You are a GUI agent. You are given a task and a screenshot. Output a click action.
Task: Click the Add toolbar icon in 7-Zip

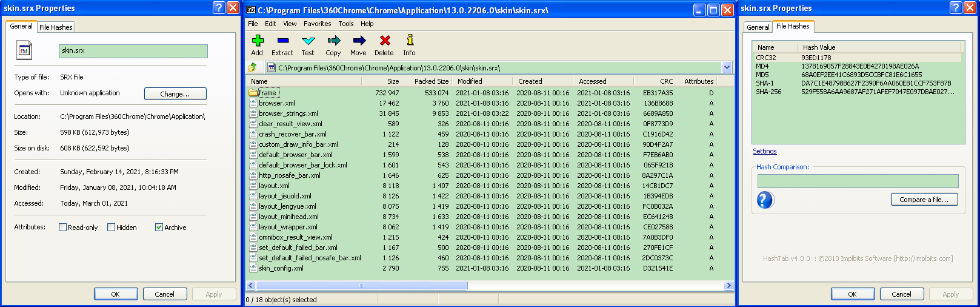coord(258,41)
